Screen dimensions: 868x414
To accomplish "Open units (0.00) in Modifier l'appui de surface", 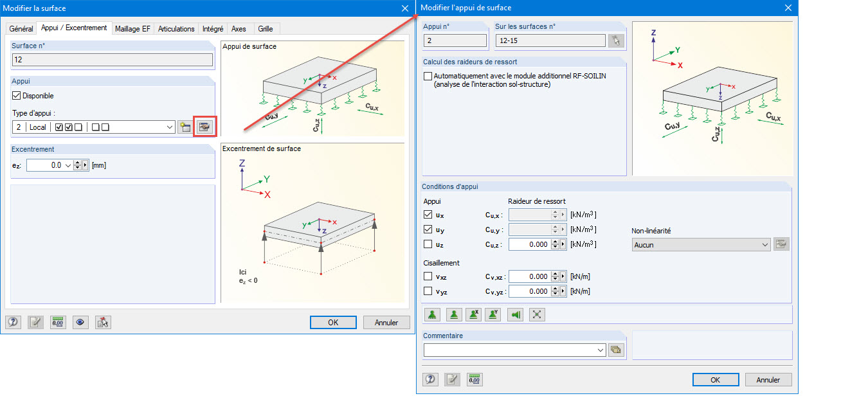I will click(475, 379).
